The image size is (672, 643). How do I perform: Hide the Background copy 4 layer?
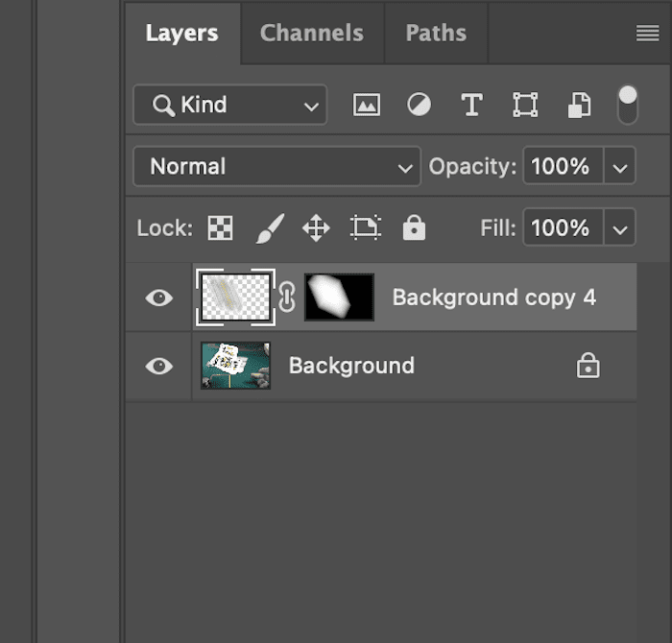click(x=159, y=298)
